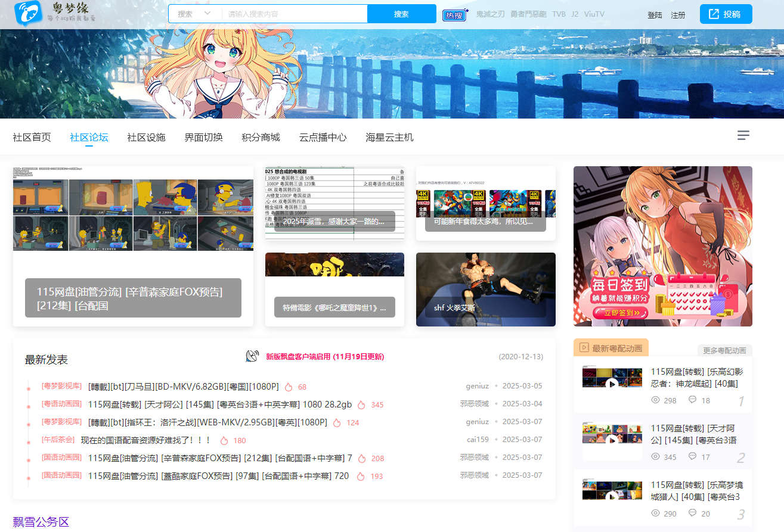Click the 登陆 login link
The width and height of the screenshot is (784, 532).
tap(655, 15)
